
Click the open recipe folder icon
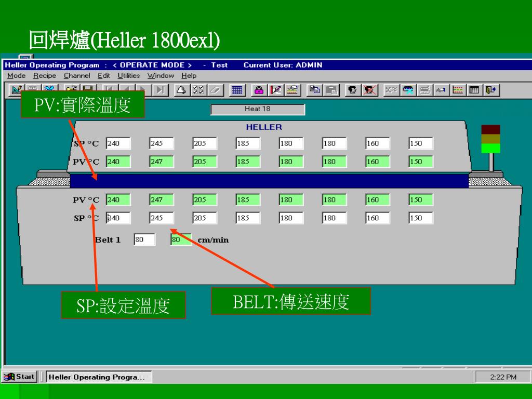[71, 89]
